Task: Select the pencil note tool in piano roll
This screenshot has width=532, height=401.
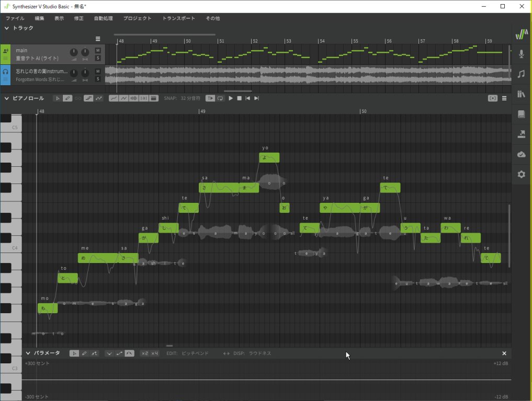Action: [x=67, y=98]
